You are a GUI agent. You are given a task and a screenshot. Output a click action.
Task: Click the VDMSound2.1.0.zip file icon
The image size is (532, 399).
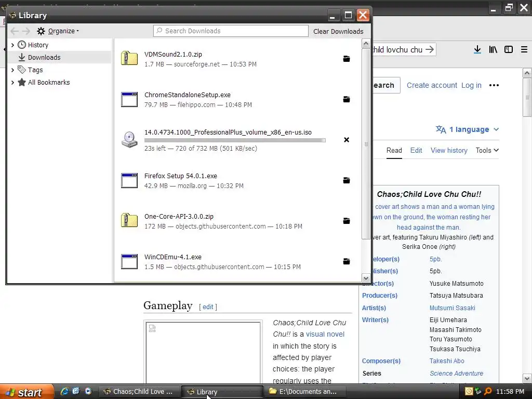[129, 58]
